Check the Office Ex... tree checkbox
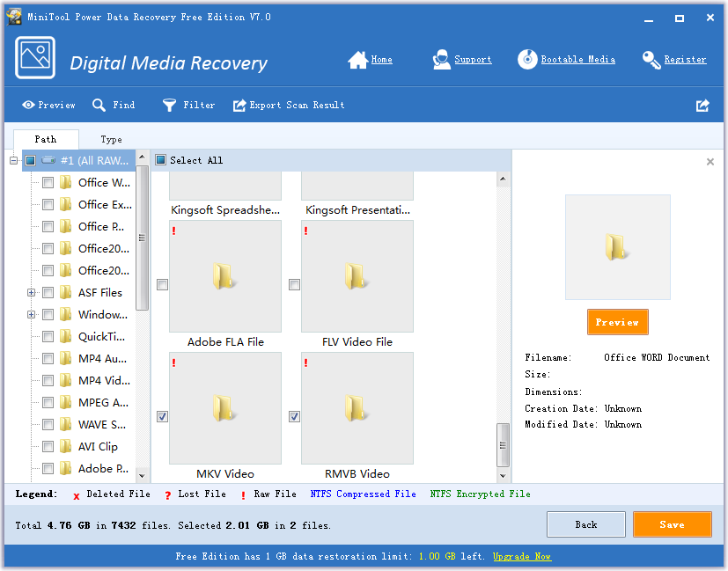This screenshot has width=728, height=571. click(48, 205)
